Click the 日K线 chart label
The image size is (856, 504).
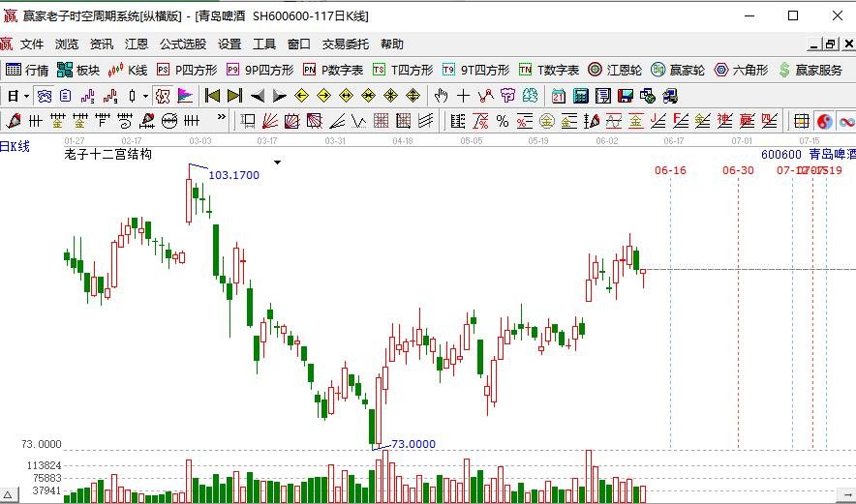(15, 147)
